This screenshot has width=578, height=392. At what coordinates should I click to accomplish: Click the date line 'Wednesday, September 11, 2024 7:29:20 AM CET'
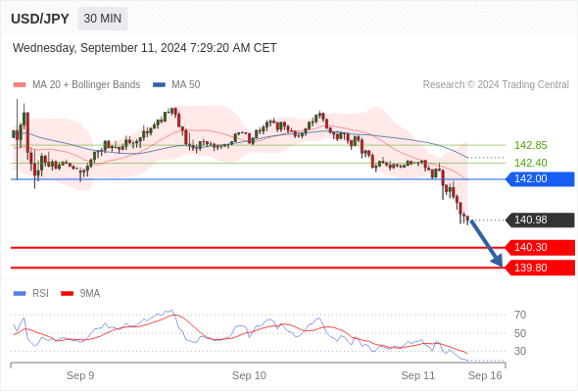coord(145,48)
